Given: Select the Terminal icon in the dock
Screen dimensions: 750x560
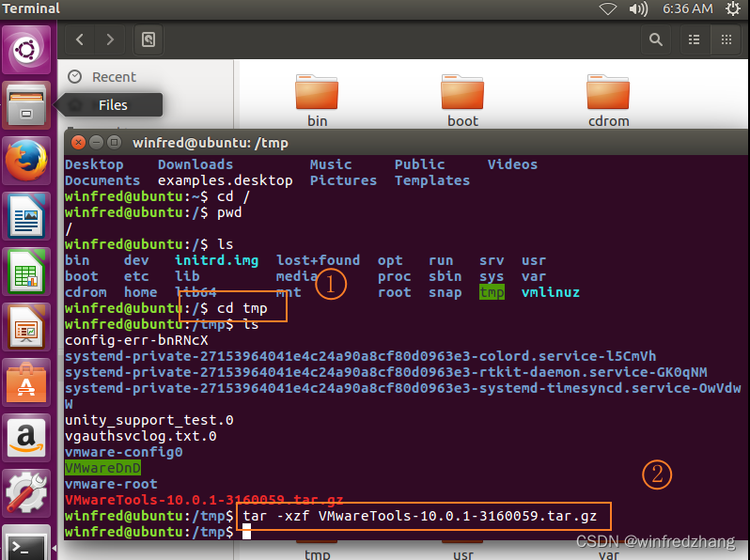Looking at the screenshot, I should [x=26, y=543].
